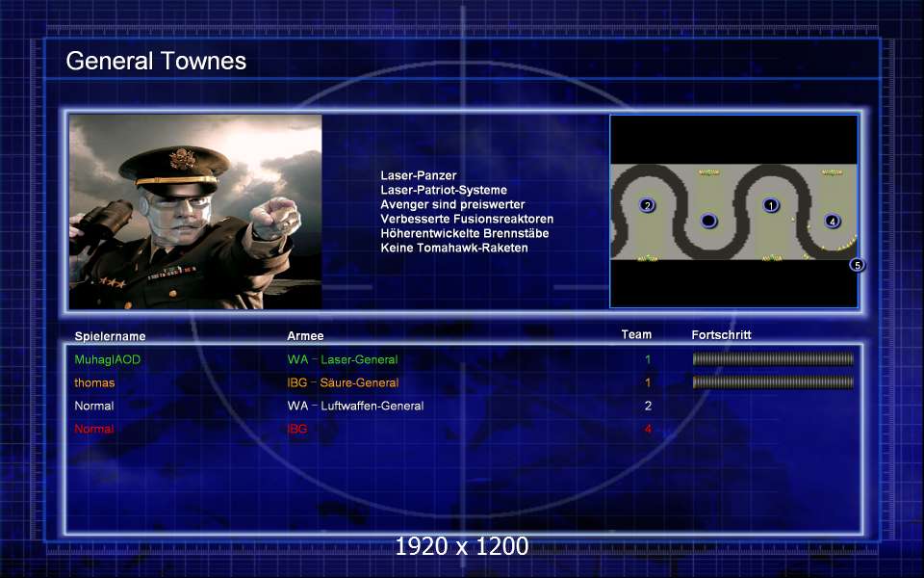The height and width of the screenshot is (578, 924).
Task: Click MuhaglAOD's loading progress bar
Action: [x=773, y=358]
